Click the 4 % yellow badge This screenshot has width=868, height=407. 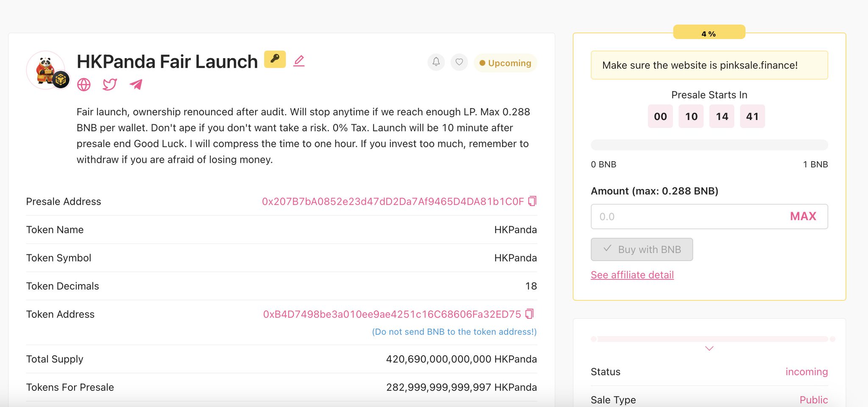click(x=709, y=32)
